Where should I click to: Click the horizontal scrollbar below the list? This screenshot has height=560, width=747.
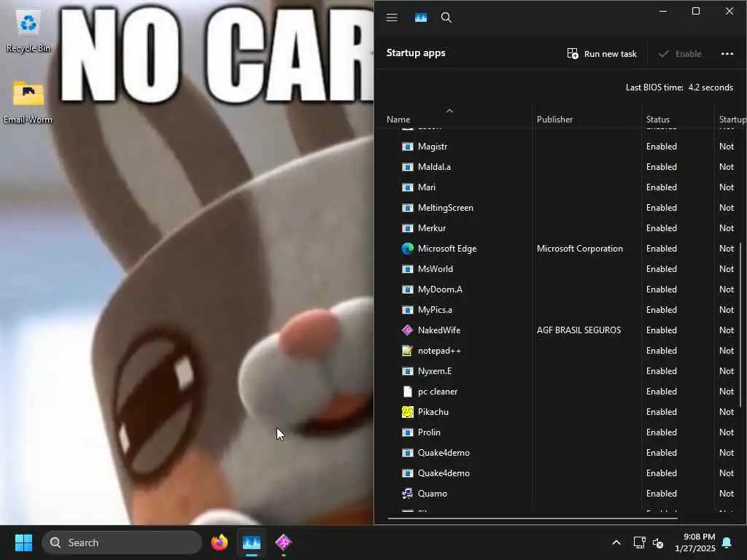(532, 518)
